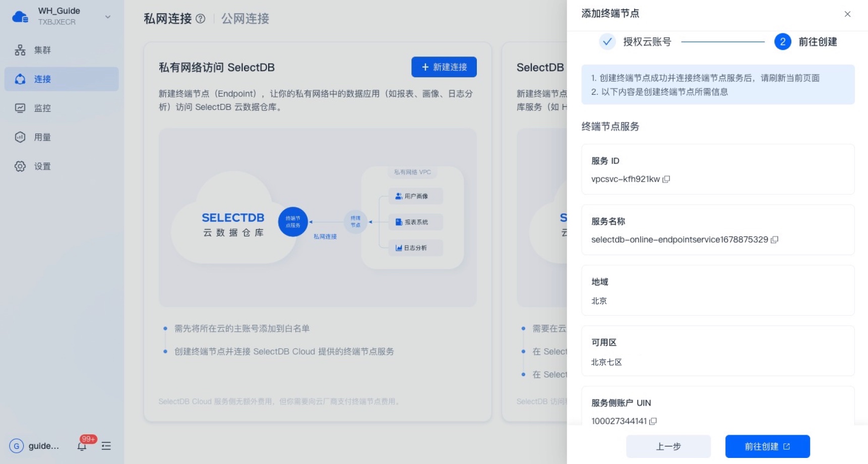Toggle the sidebar collapse menu icon
The width and height of the screenshot is (868, 464).
[x=106, y=446]
